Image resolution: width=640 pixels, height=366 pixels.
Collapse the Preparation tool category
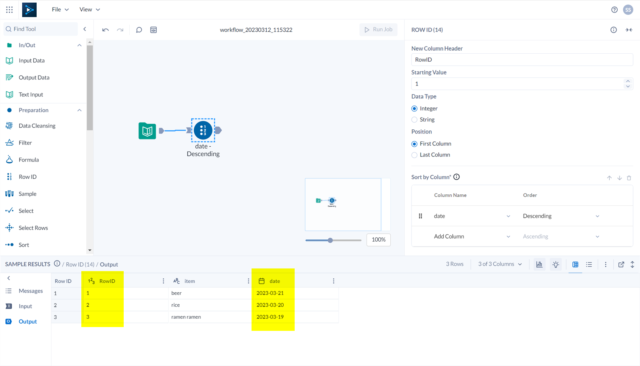click(79, 110)
